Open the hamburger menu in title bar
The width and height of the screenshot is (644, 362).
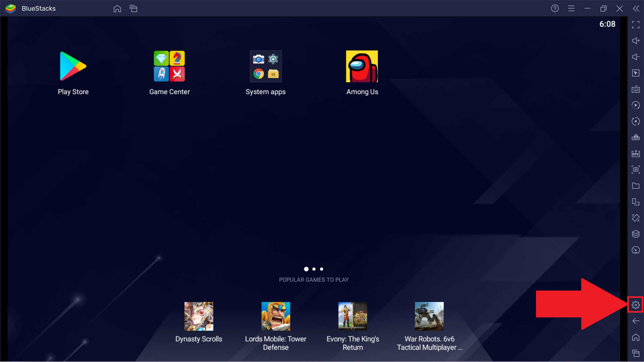tap(571, 8)
